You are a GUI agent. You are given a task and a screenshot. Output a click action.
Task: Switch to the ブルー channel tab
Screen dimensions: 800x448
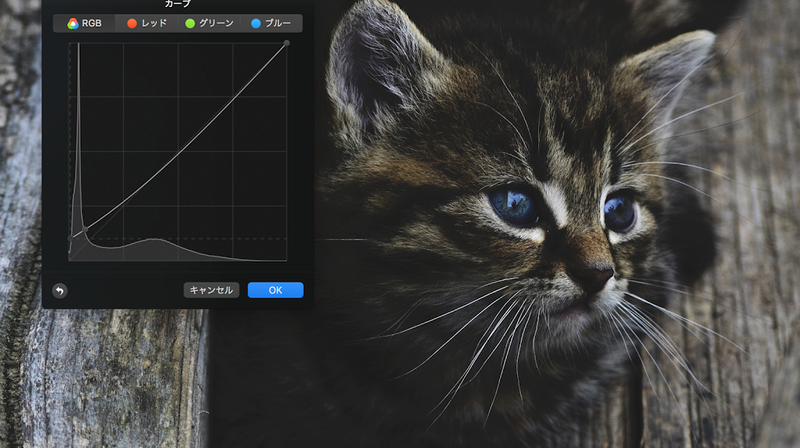pos(277,23)
